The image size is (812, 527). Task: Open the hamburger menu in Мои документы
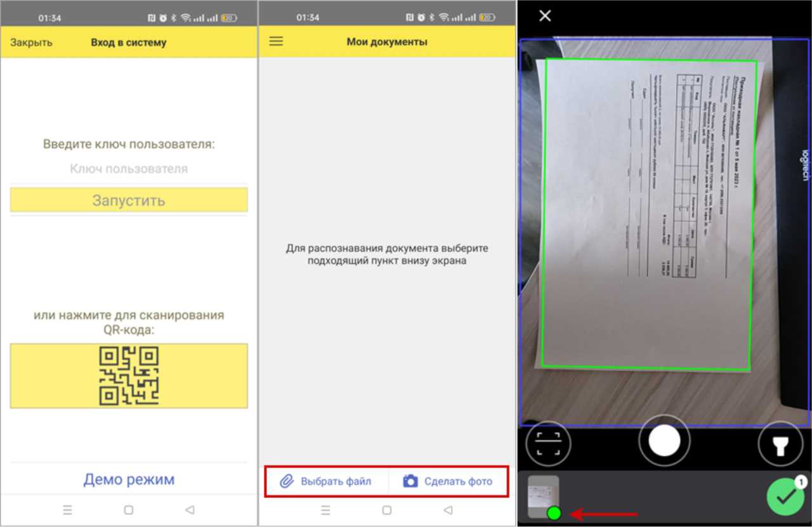click(276, 42)
